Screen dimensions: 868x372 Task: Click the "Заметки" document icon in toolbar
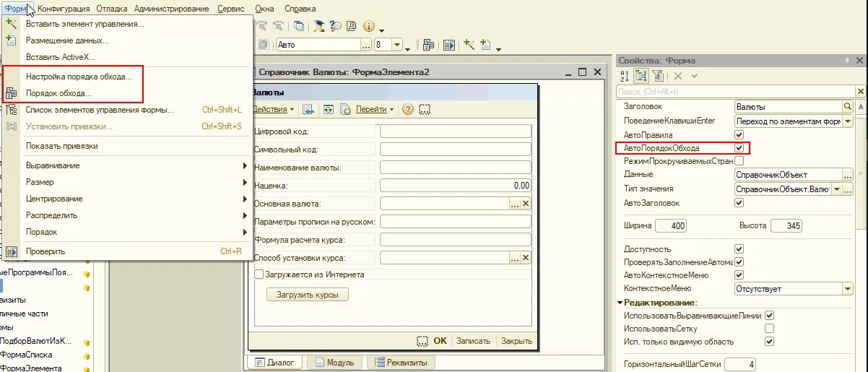point(352,26)
